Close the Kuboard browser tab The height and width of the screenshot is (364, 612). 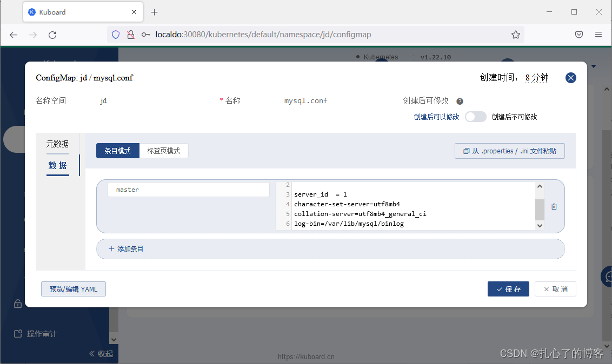(x=134, y=12)
